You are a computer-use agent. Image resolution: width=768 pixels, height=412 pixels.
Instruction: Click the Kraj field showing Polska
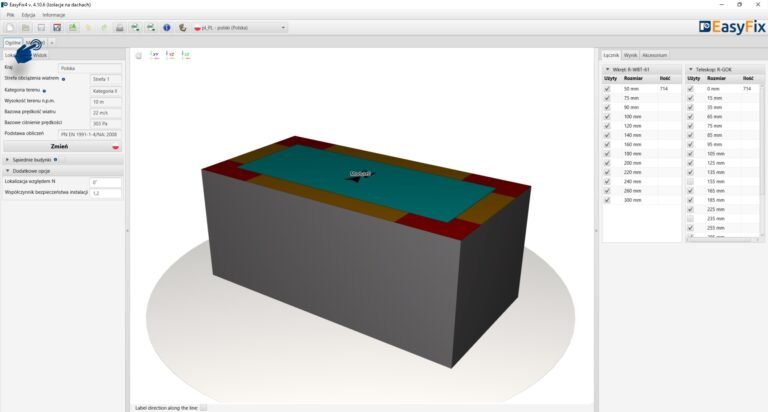tap(90, 69)
